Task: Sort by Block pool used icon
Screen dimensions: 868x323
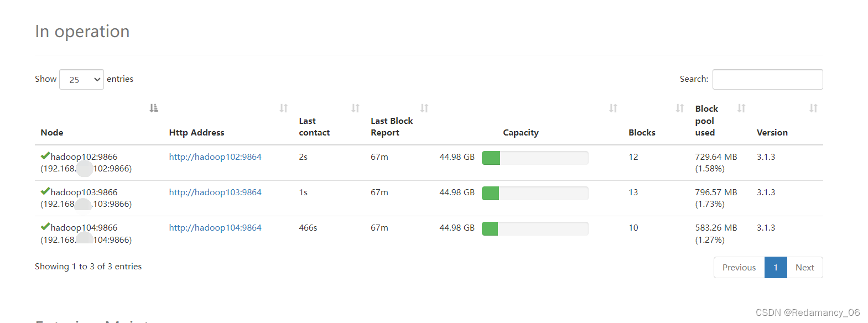Action: tap(741, 108)
